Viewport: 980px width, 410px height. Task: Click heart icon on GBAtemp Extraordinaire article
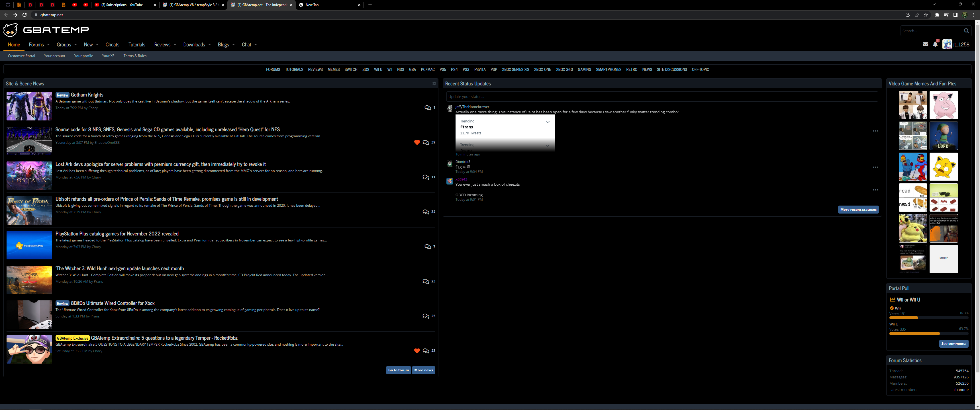coord(417,351)
